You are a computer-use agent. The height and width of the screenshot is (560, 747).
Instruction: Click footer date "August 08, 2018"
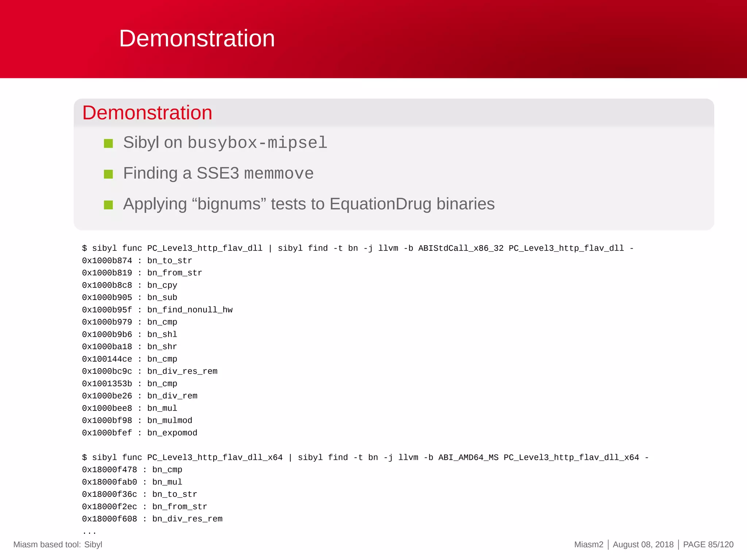pos(643,545)
